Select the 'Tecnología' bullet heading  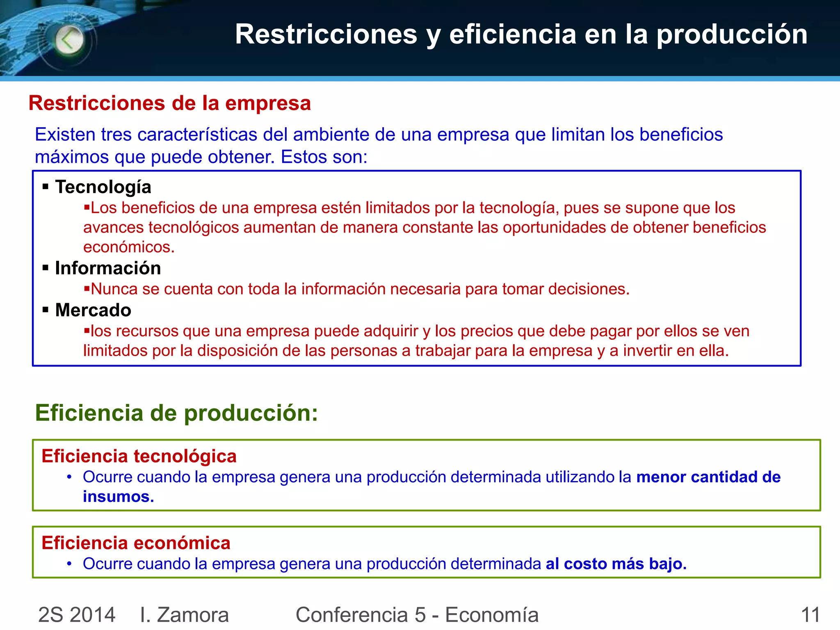[x=103, y=187]
